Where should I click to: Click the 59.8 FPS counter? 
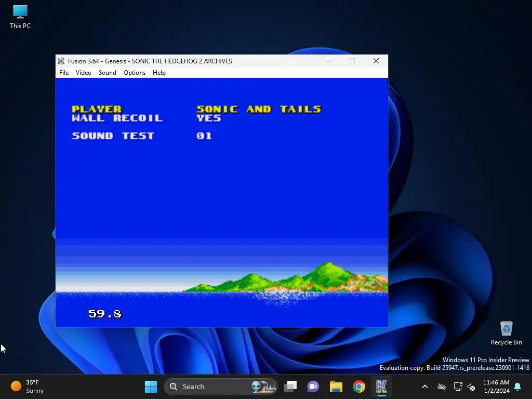(105, 314)
